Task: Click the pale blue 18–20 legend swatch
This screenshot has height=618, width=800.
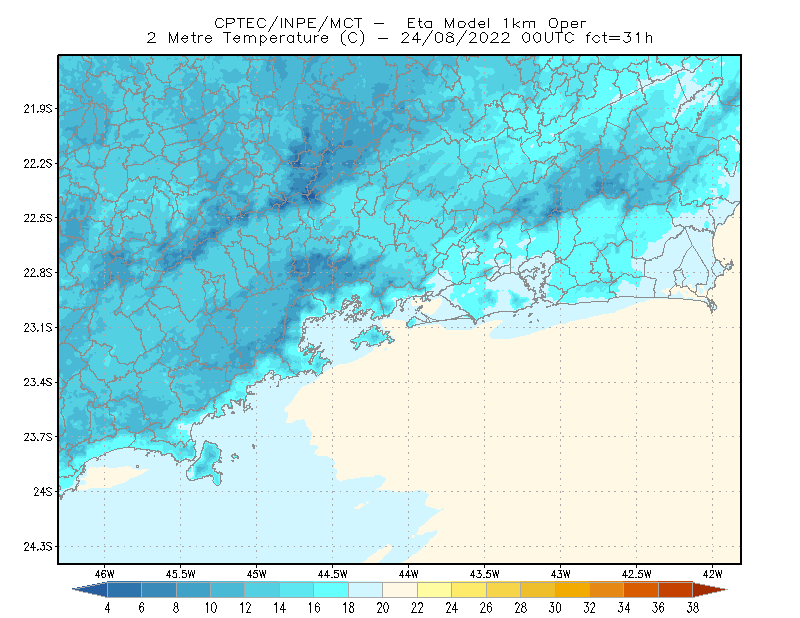Action: tap(365, 590)
